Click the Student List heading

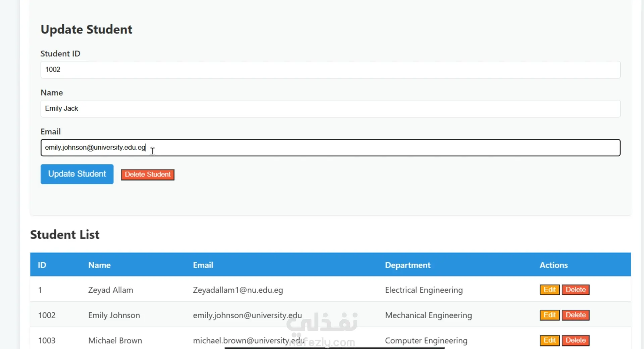65,235
